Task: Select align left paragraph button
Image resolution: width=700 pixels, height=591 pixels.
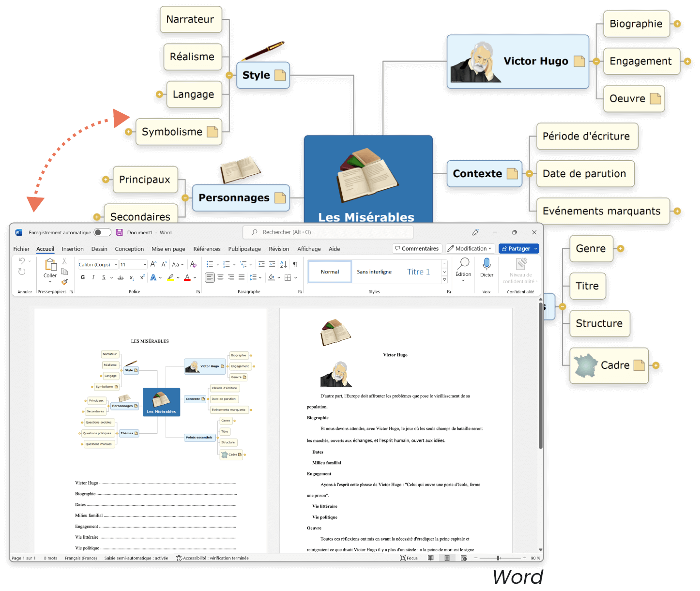Action: click(x=210, y=277)
